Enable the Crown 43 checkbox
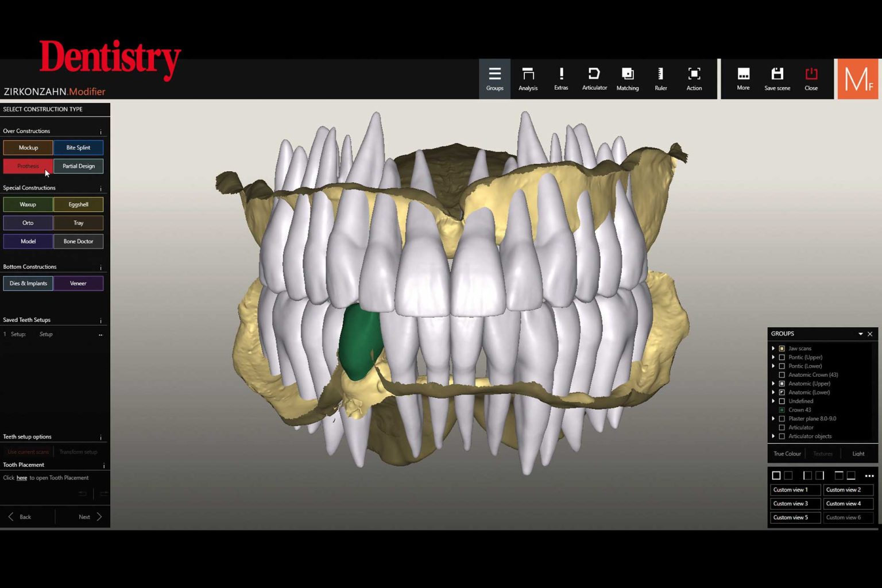882x588 pixels. (782, 409)
